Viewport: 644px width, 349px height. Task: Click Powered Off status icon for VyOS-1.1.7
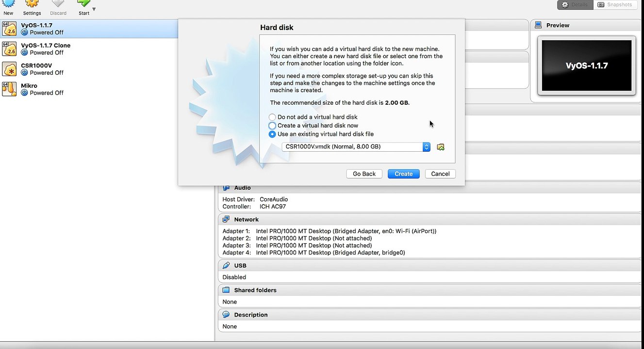[24, 32]
